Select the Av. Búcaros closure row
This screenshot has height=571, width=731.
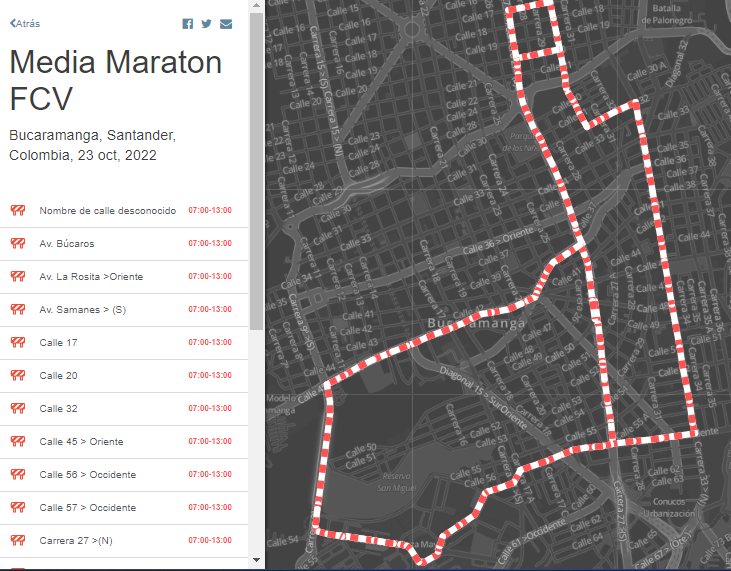(x=124, y=244)
